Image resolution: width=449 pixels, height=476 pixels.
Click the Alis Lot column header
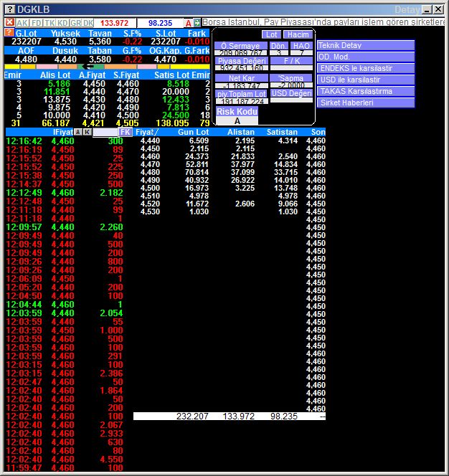[55, 75]
